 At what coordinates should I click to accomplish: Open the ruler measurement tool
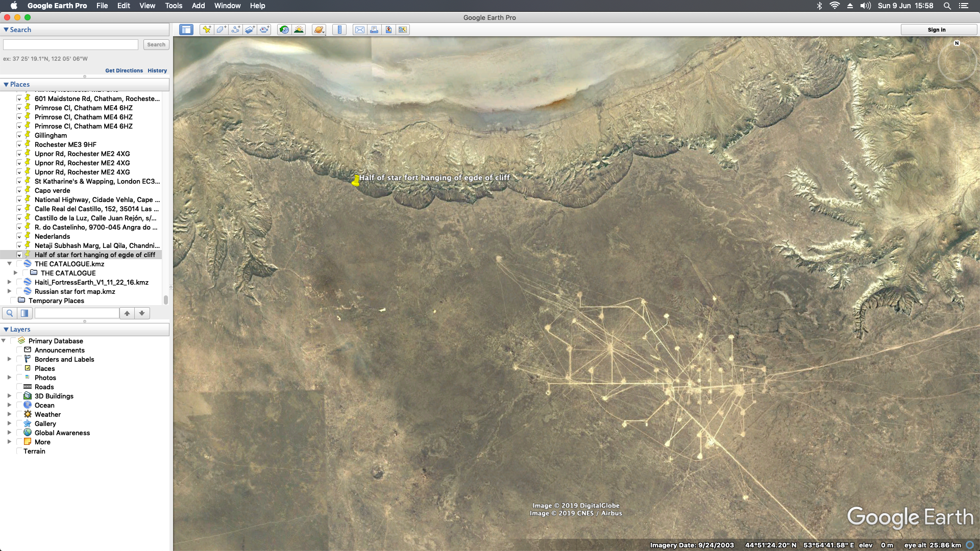click(x=339, y=30)
